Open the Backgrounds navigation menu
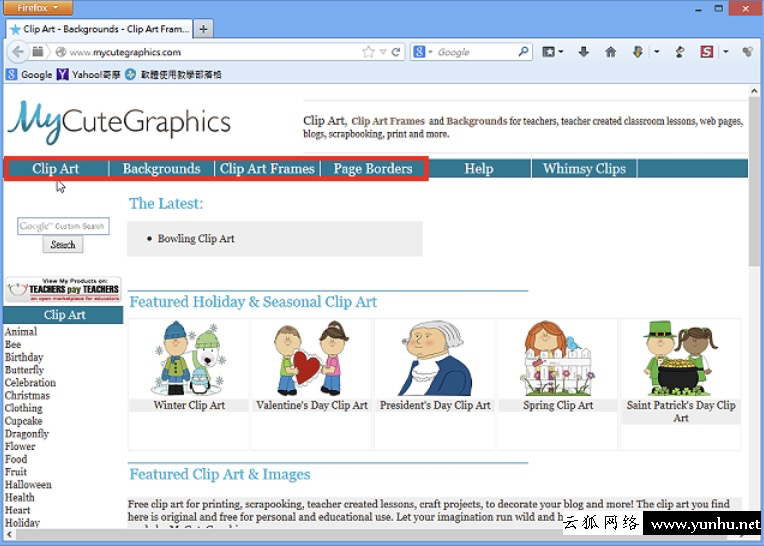764x546 pixels. coord(161,169)
